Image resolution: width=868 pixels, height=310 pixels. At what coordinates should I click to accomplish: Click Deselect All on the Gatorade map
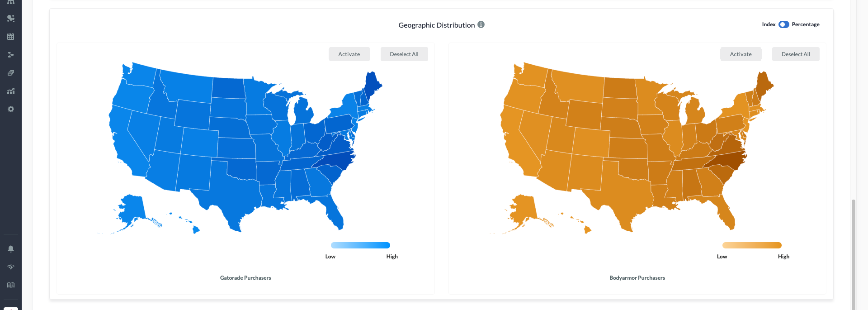coord(404,54)
